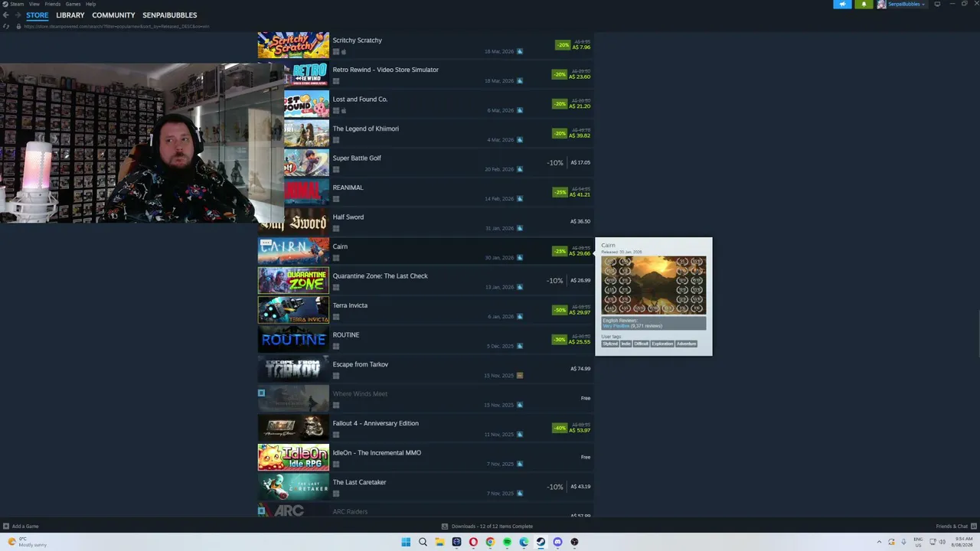The image size is (980, 551).
Task: Open the Friends & Chat icon
Action: [x=974, y=527]
